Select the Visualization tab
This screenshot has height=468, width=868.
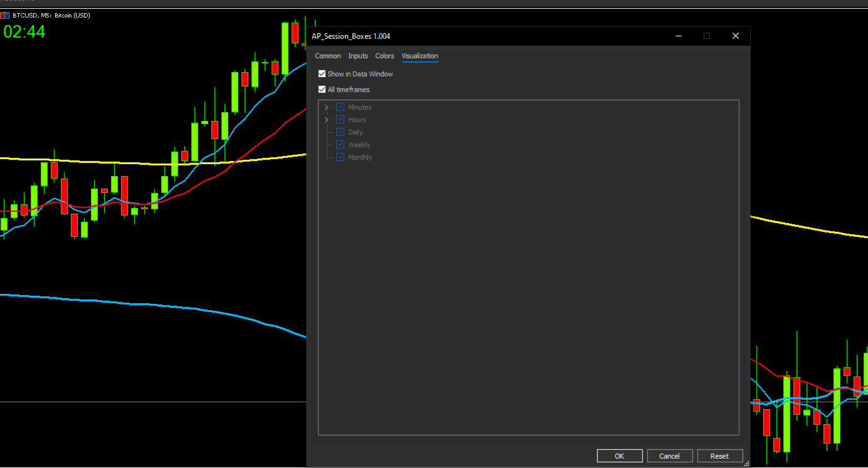point(420,56)
